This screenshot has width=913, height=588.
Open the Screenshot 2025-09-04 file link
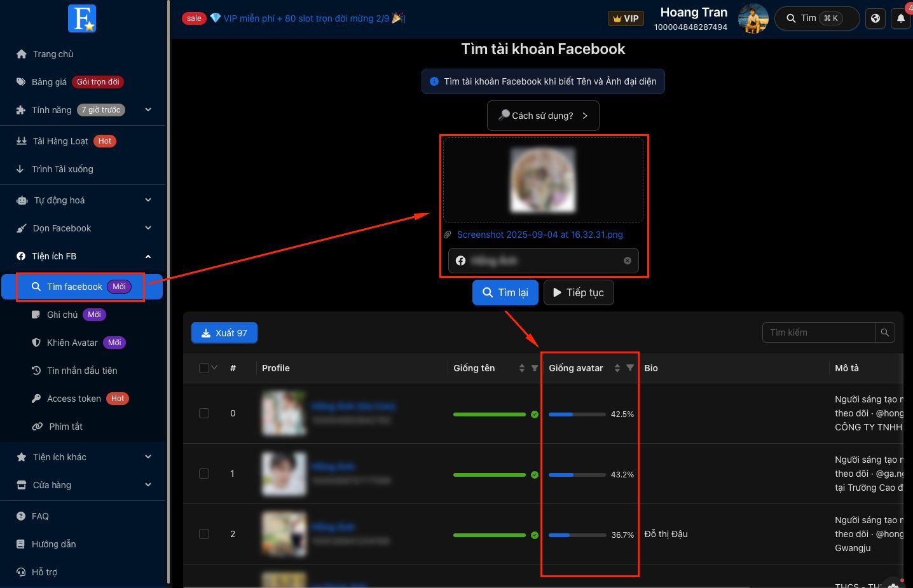tap(540, 235)
